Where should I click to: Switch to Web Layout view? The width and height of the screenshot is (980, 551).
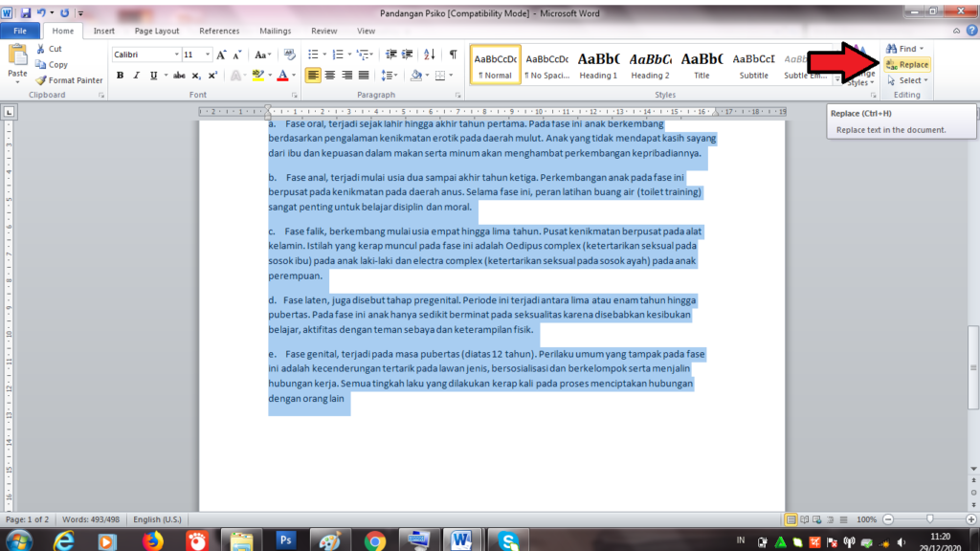817,519
